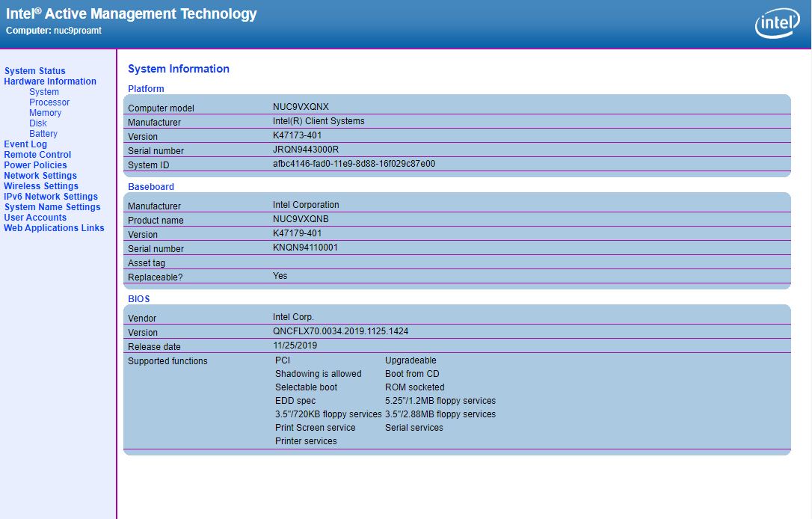Click PCI in supported functions
Viewport: 812px width, 519px height.
pyautogui.click(x=283, y=360)
